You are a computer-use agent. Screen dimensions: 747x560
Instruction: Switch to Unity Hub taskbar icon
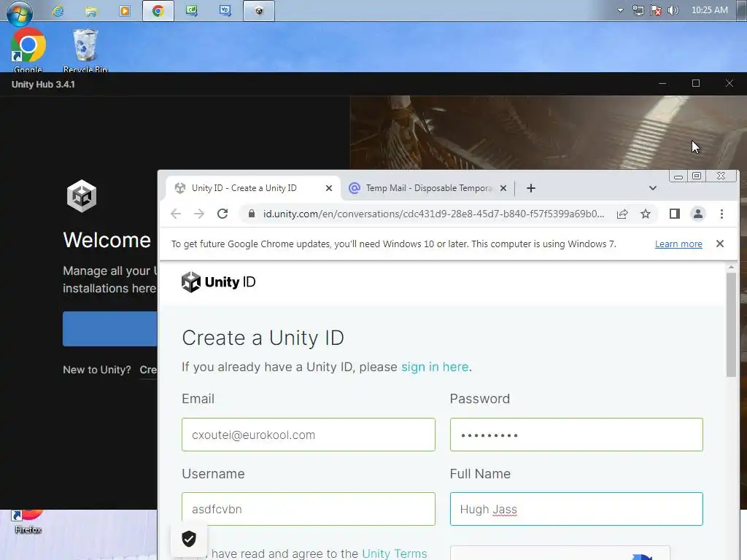[259, 10]
